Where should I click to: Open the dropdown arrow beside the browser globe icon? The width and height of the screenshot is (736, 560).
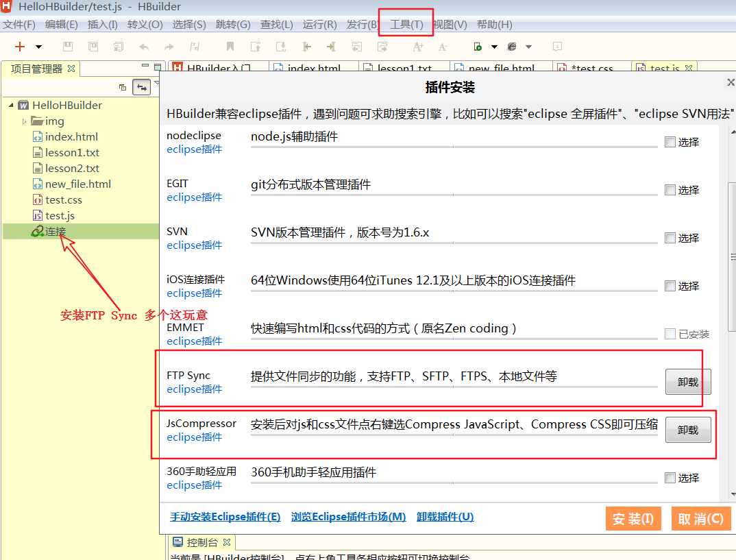coord(528,47)
